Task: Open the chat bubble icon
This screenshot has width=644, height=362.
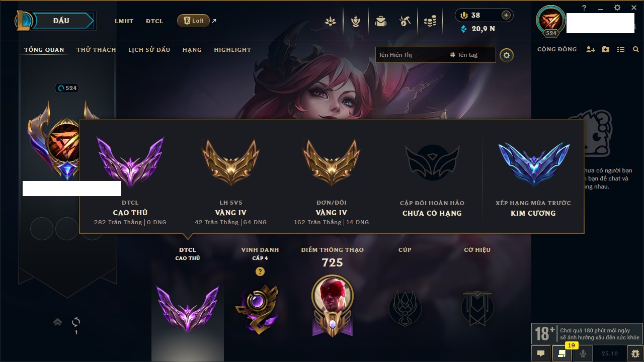Action: click(x=541, y=353)
